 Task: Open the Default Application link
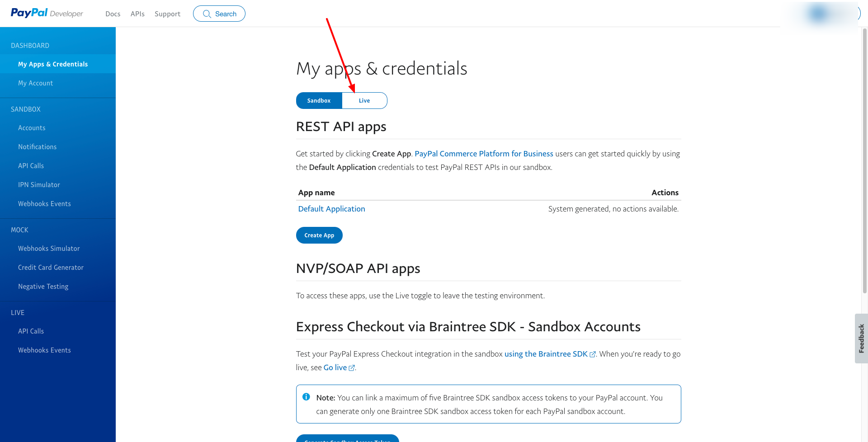coord(331,209)
